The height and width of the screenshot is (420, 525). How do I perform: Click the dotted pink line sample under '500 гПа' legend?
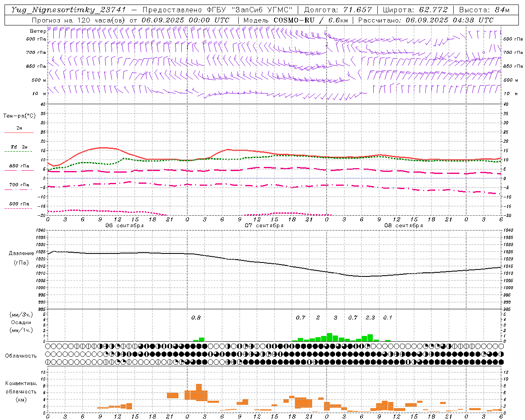[18, 209]
